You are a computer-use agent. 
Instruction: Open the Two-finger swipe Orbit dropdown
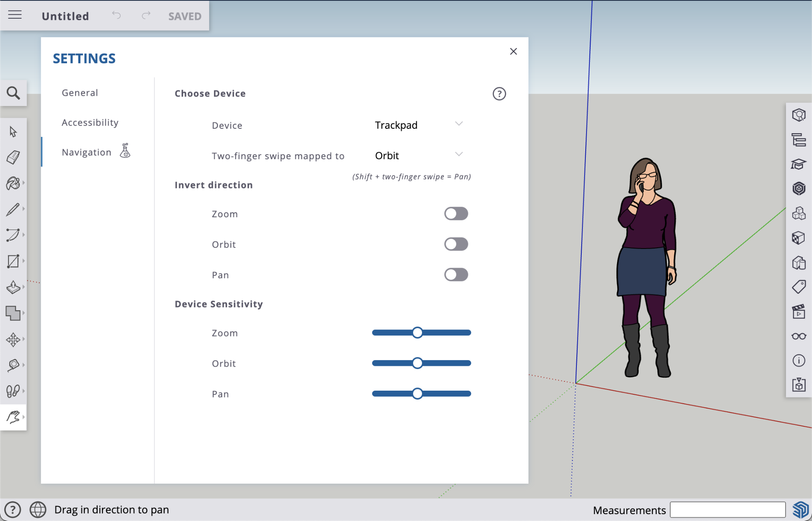419,156
